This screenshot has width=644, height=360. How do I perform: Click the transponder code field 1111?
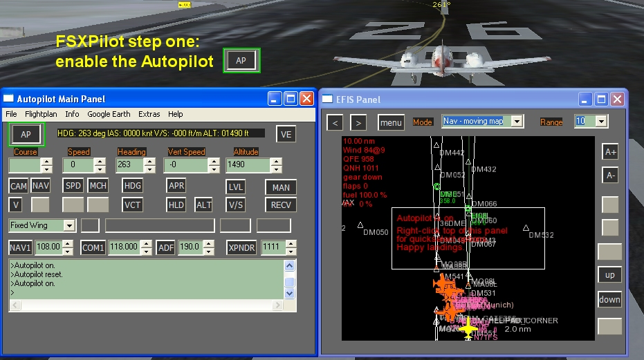pos(273,247)
